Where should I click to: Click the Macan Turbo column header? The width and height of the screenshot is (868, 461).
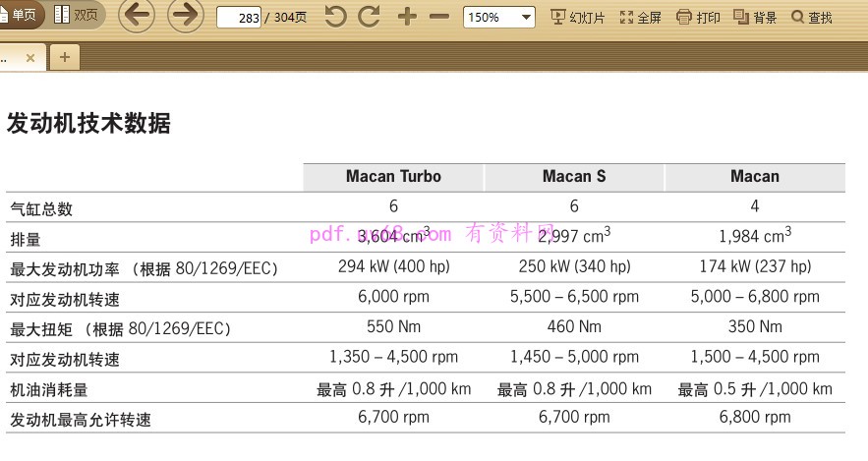point(393,177)
